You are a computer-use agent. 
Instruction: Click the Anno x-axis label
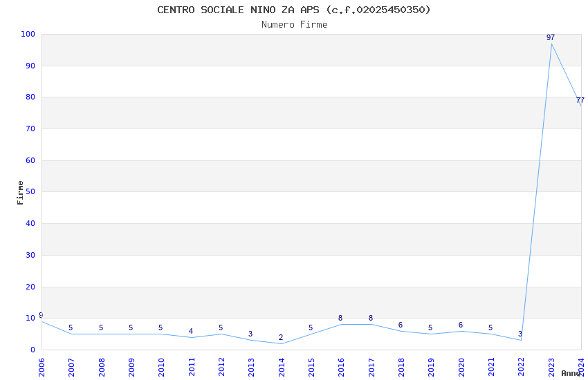(571, 373)
